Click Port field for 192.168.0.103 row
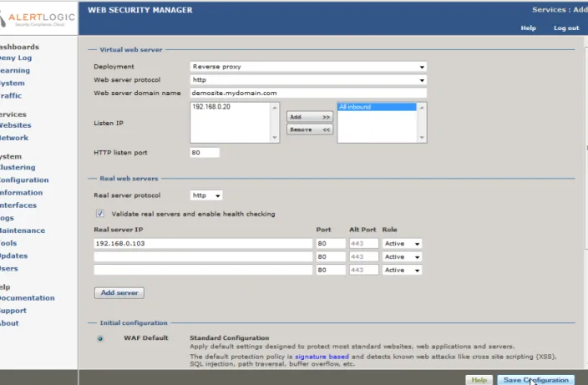588x385 pixels. (x=331, y=244)
